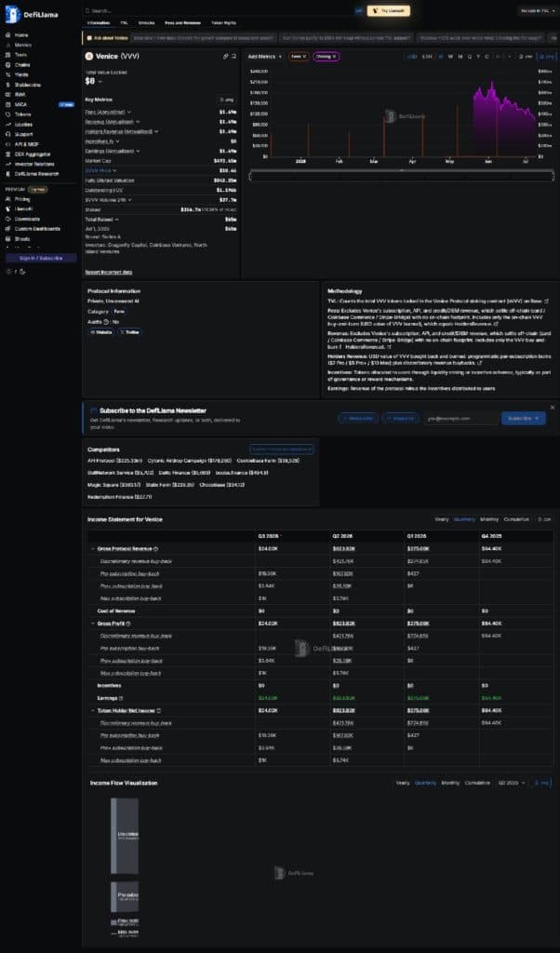Click the Sign In / Subscribe button
The height and width of the screenshot is (953, 560).
(41, 259)
